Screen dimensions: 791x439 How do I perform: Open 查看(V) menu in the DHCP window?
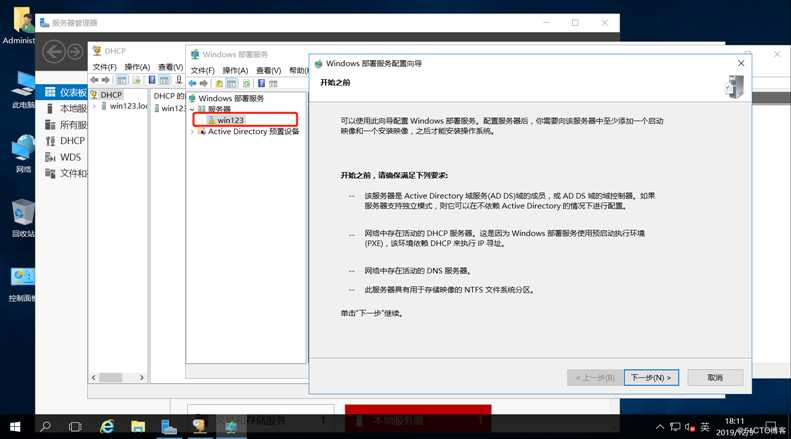(x=171, y=67)
